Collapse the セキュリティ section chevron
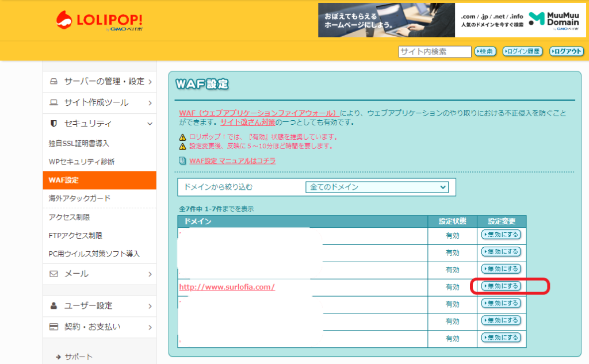This screenshot has width=589, height=364. 150,124
